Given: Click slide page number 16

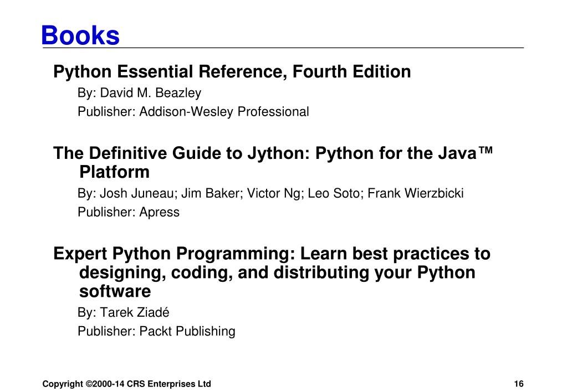Looking at the screenshot, I should click(x=519, y=384).
